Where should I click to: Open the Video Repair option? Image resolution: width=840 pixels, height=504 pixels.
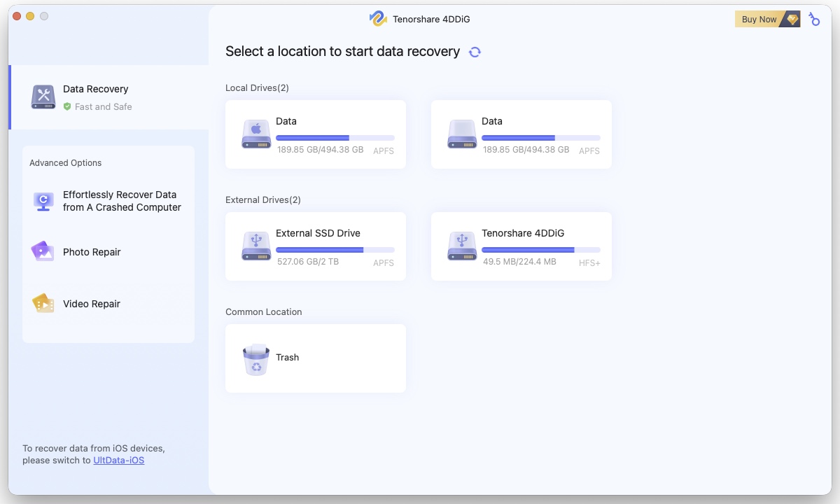[x=108, y=304]
